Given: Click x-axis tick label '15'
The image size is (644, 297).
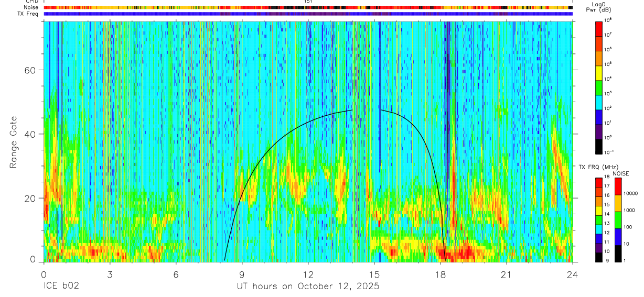Looking at the screenshot, I should click(374, 274).
